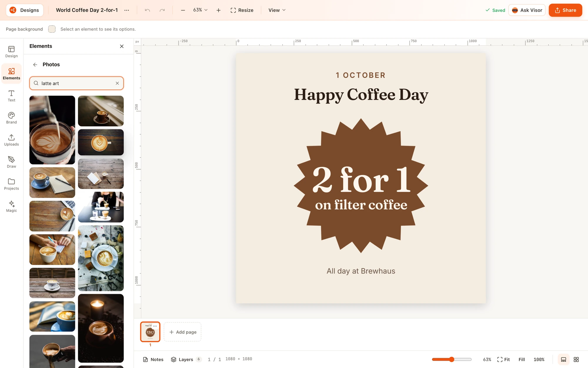Select the milk-pouring latte photo thumbnail

pyautogui.click(x=52, y=130)
